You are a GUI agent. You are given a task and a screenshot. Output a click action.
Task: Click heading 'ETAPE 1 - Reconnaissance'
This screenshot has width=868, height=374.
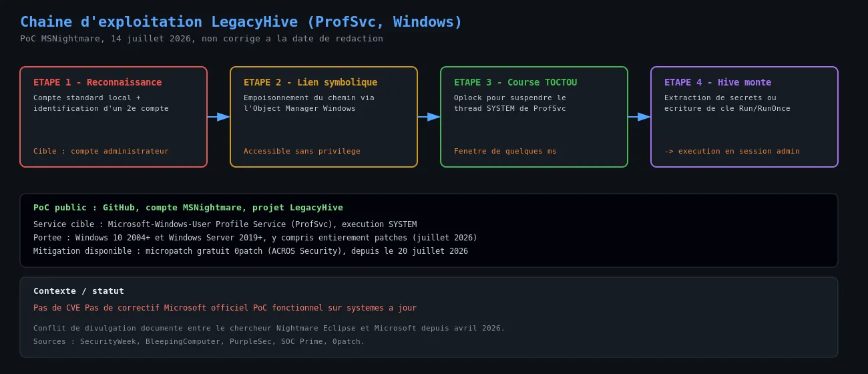97,82
